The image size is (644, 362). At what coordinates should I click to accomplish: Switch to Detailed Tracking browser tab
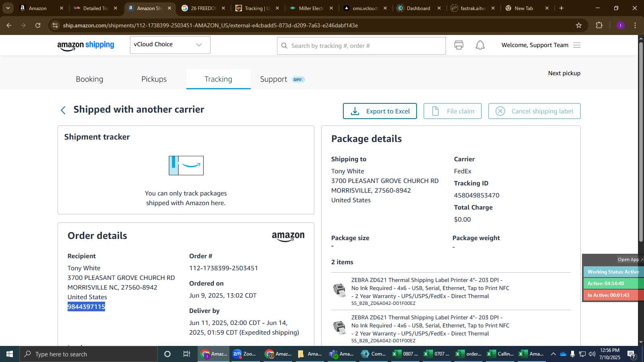96,8
